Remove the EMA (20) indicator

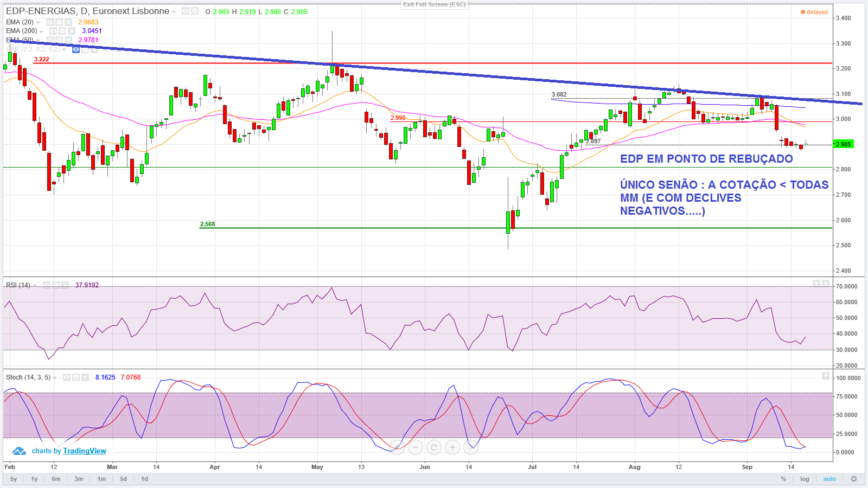68,22
